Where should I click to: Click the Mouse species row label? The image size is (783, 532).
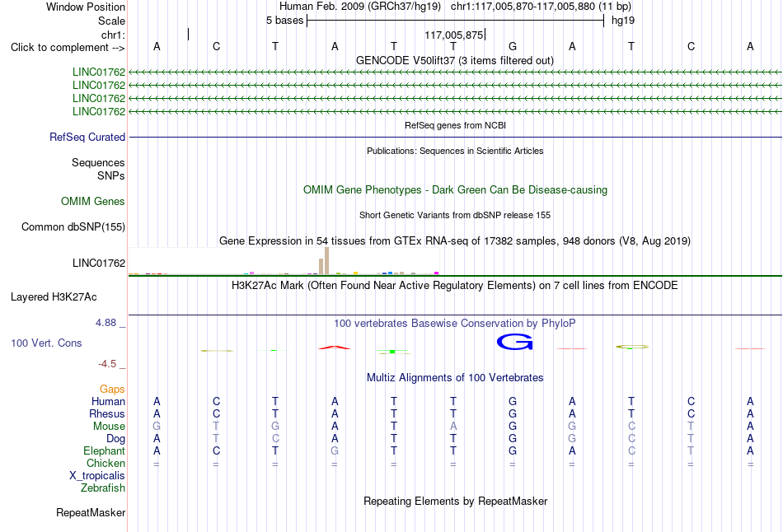(x=109, y=427)
